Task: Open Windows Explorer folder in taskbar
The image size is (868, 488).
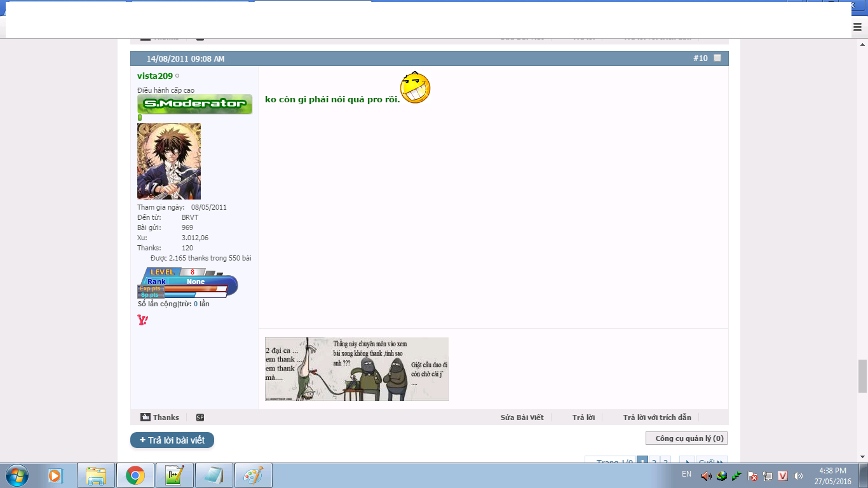Action: (x=96, y=475)
